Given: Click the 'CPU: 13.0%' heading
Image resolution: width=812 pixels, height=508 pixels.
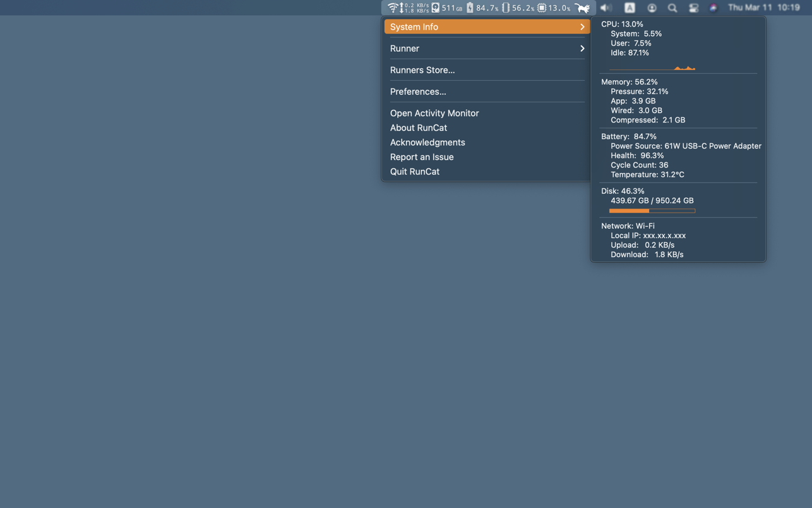Looking at the screenshot, I should click(x=622, y=24).
